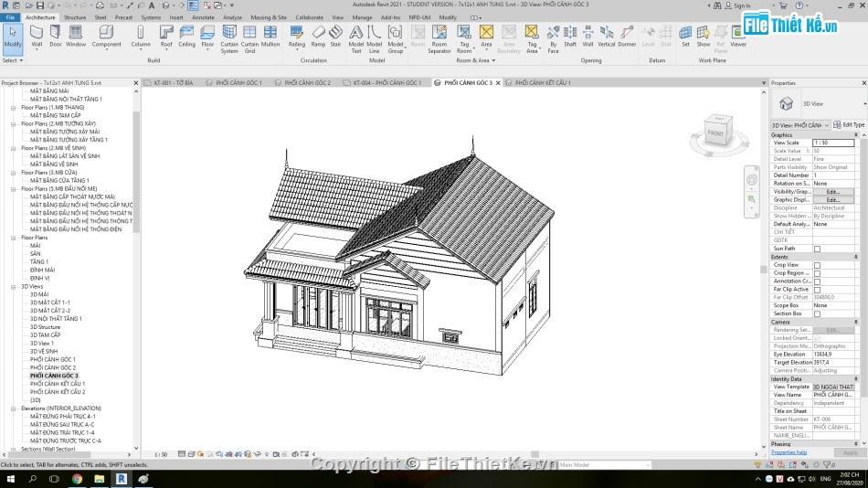Switch to Massing & Site tab
Image resolution: width=868 pixels, height=488 pixels.
(x=269, y=17)
